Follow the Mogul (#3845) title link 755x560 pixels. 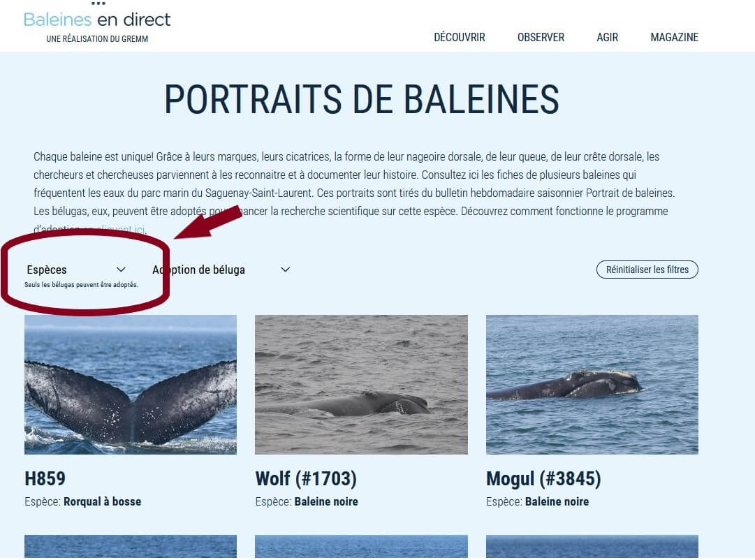coord(543,478)
